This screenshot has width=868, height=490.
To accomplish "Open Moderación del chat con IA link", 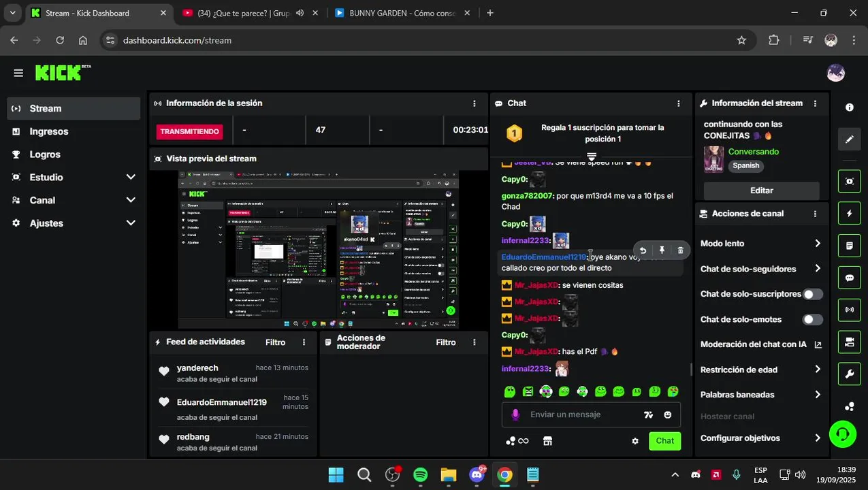I will pyautogui.click(x=761, y=344).
